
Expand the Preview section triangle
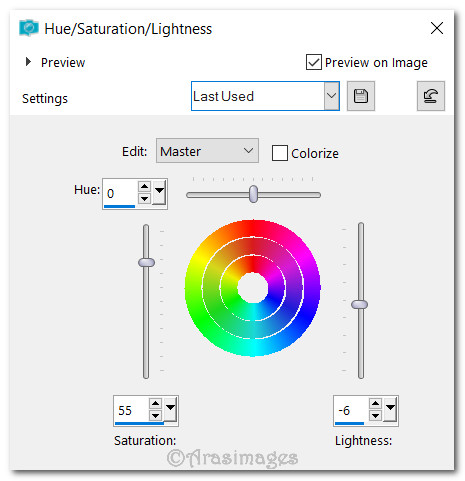(x=28, y=62)
